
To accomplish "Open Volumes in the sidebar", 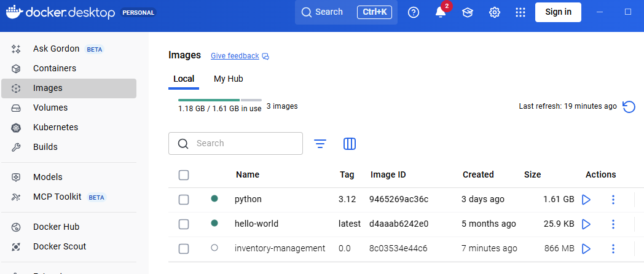I will pyautogui.click(x=69, y=108).
